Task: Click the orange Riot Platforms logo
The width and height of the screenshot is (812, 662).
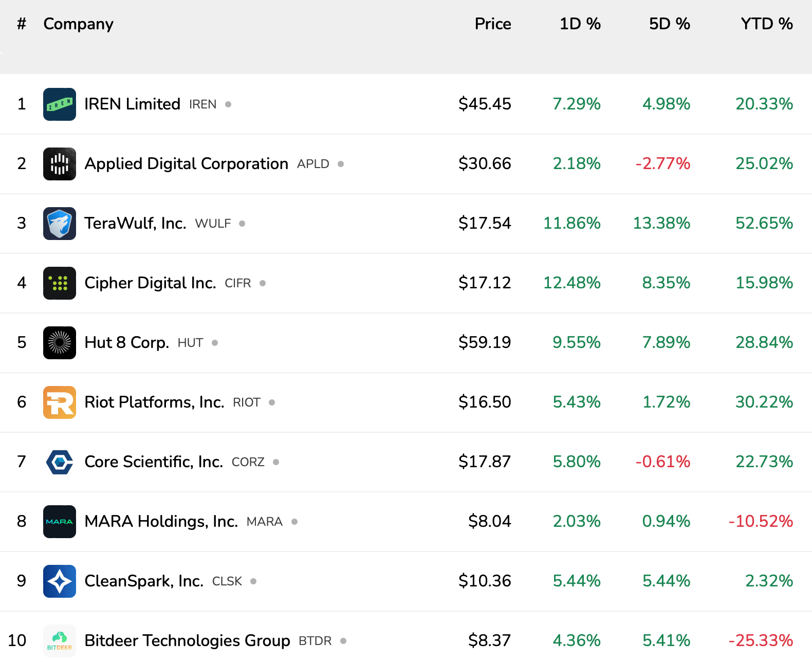Action: [59, 402]
